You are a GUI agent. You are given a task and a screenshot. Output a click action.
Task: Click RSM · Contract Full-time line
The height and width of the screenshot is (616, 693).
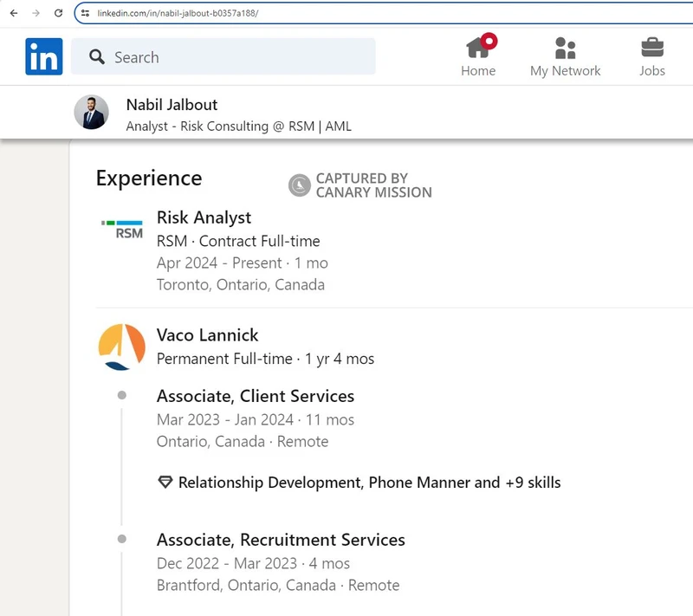238,241
